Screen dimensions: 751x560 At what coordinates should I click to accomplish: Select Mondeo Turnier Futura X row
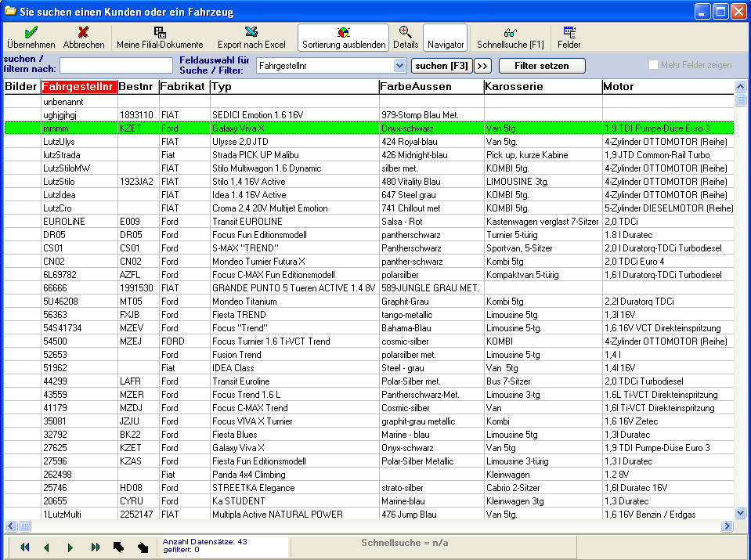click(x=369, y=262)
